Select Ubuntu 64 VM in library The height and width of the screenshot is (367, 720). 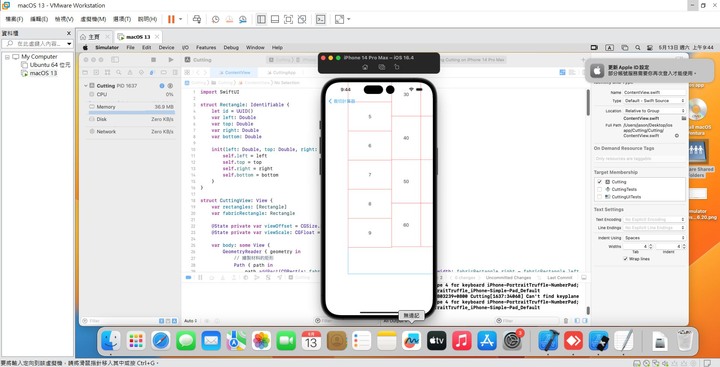coord(46,65)
